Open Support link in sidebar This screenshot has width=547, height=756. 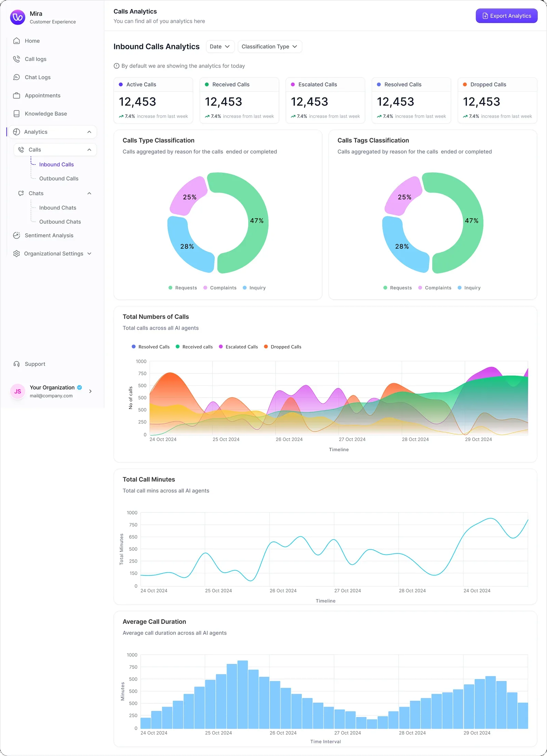[x=35, y=364]
